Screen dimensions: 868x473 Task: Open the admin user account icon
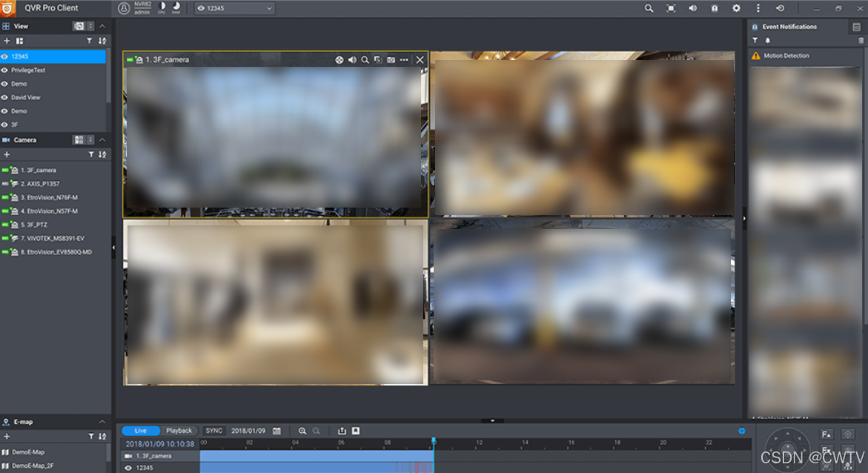click(x=124, y=7)
